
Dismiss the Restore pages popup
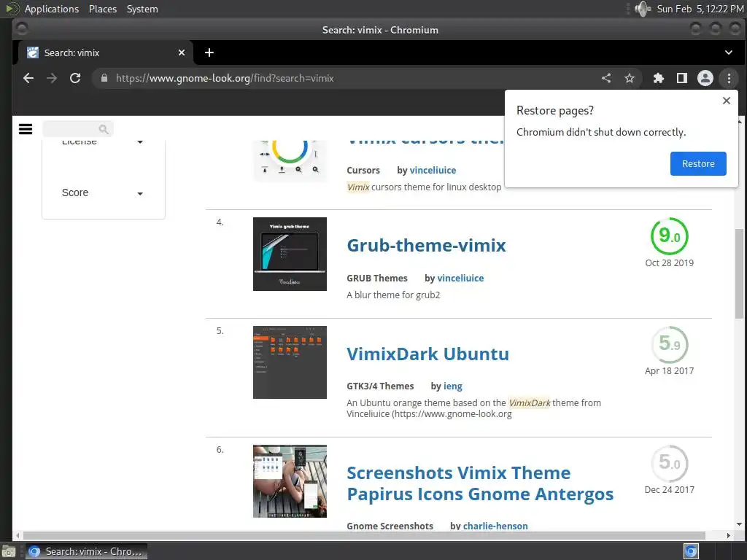[726, 101]
